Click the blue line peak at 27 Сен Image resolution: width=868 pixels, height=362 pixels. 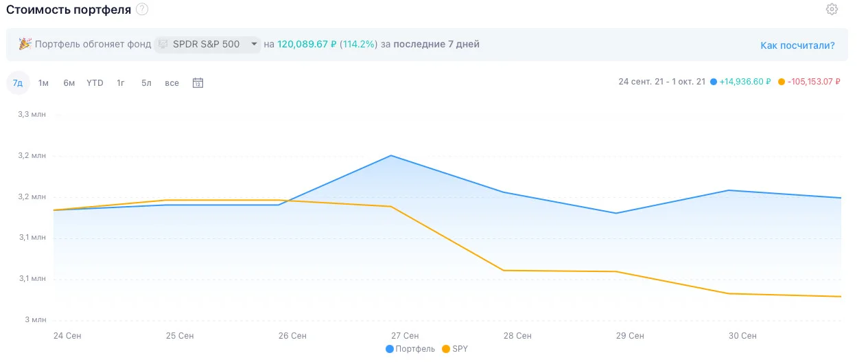click(x=391, y=155)
